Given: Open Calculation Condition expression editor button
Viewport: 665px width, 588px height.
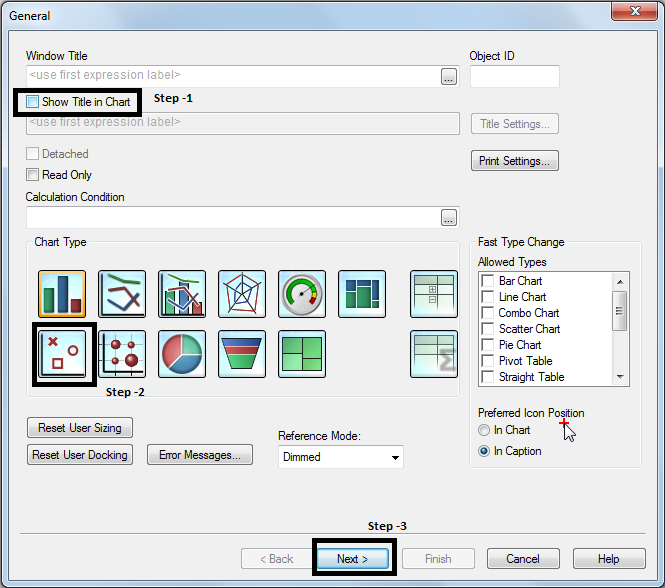Looking at the screenshot, I should [448, 218].
